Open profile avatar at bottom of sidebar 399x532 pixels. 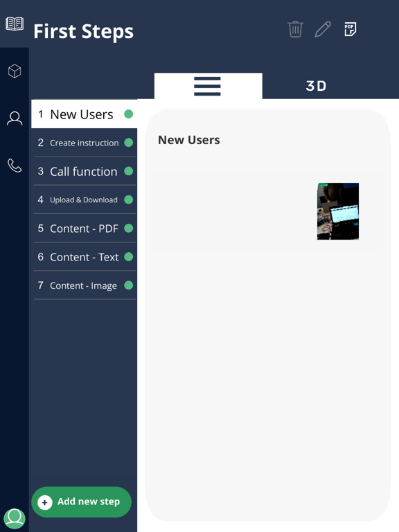15,518
